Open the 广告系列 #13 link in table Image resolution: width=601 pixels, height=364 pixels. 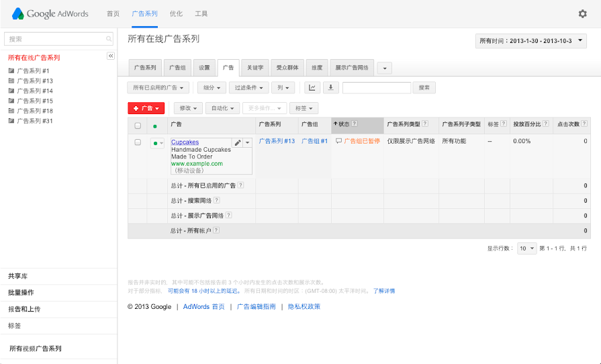277,142
